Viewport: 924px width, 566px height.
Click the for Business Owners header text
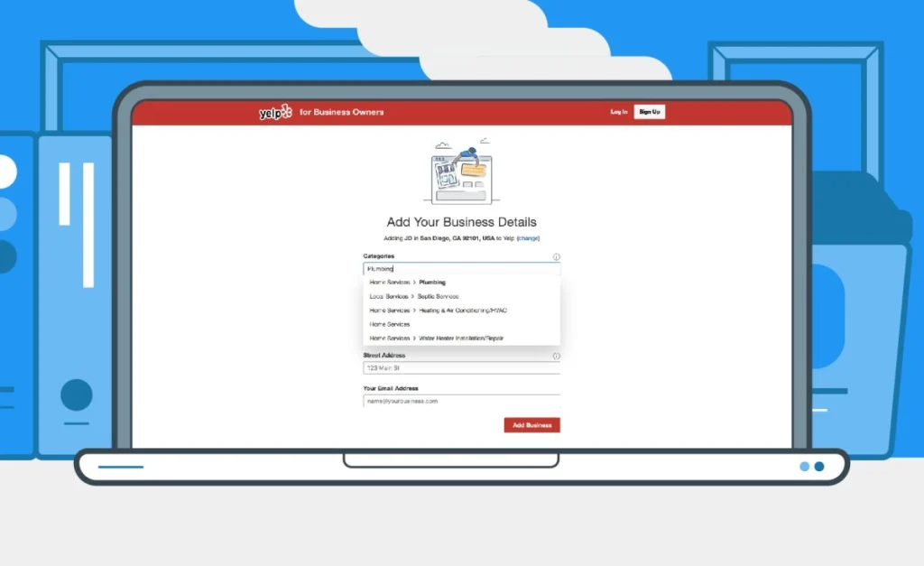click(343, 111)
